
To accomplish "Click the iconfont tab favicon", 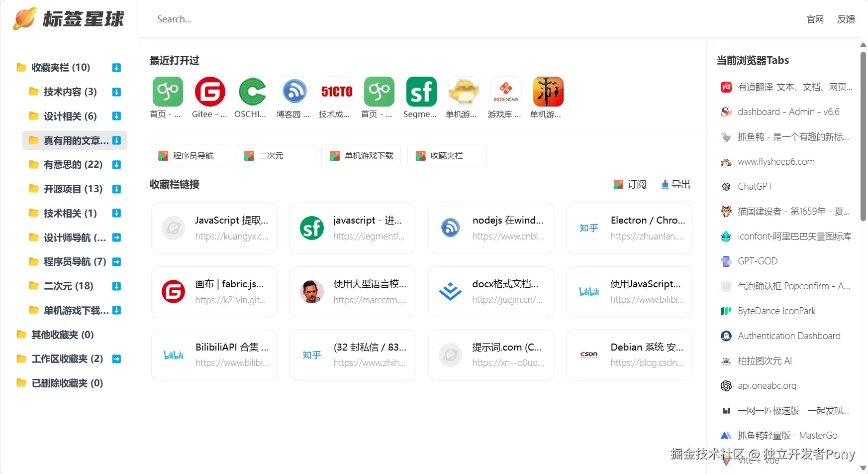I will pyautogui.click(x=726, y=237).
